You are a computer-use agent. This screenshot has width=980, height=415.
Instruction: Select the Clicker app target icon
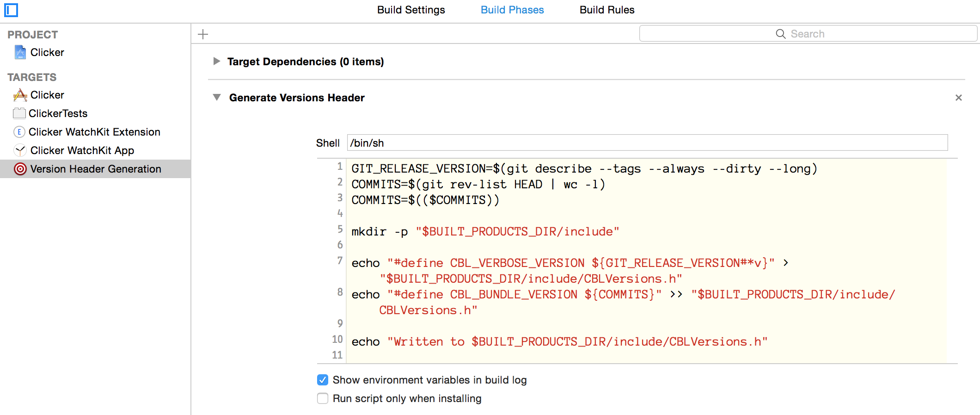20,95
